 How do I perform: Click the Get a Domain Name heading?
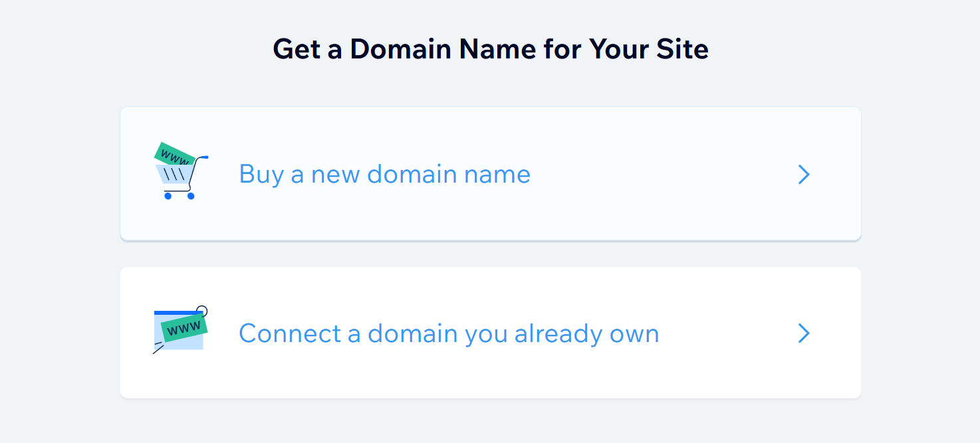point(491,49)
